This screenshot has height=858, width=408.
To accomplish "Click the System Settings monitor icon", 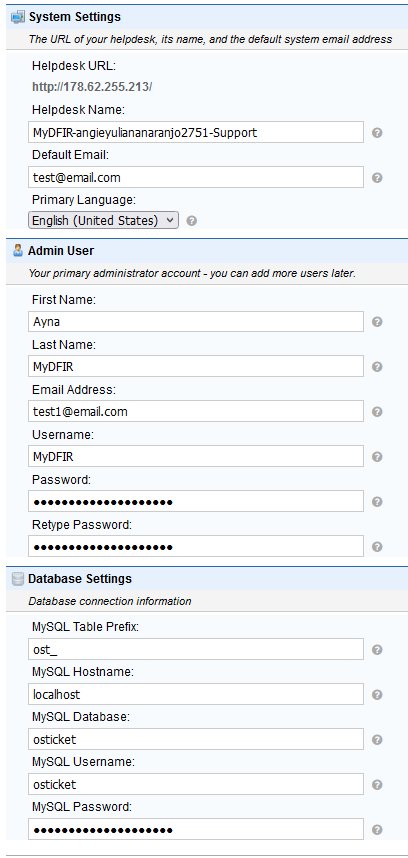I will [18, 17].
